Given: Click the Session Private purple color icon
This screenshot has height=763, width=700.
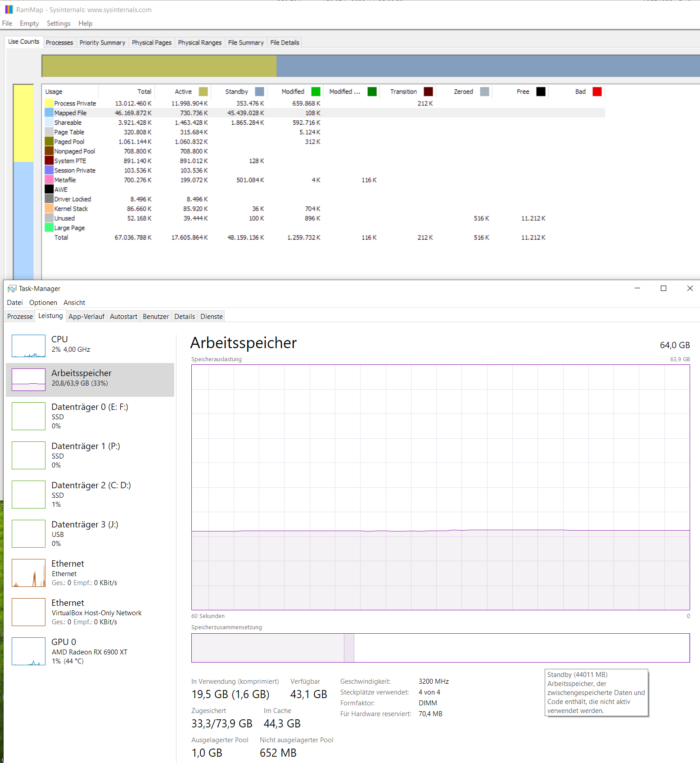Looking at the screenshot, I should tap(49, 170).
